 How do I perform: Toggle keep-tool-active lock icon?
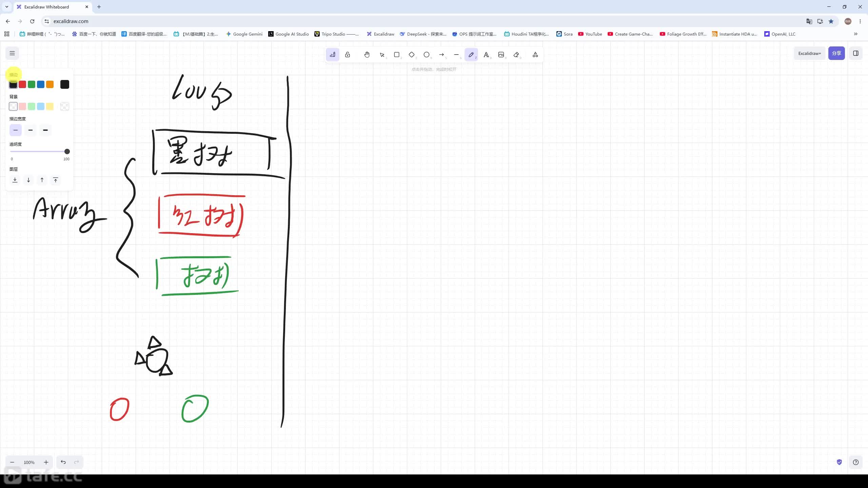click(348, 55)
